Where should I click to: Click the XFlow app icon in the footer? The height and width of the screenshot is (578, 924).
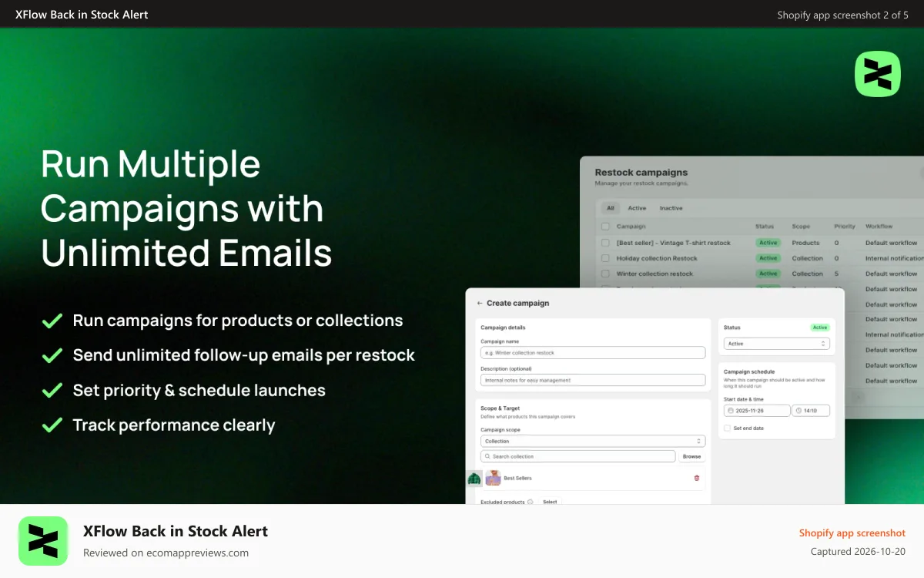43,541
